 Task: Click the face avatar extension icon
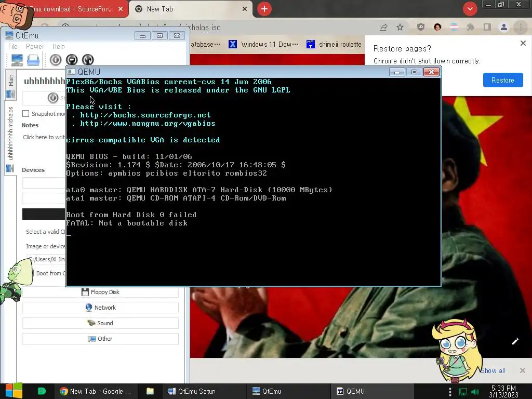point(437,28)
